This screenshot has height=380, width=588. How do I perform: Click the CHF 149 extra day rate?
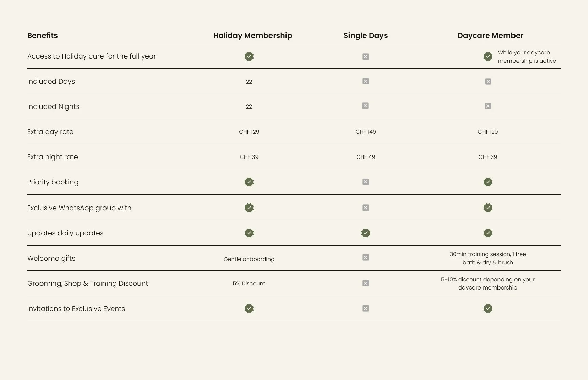(x=366, y=132)
